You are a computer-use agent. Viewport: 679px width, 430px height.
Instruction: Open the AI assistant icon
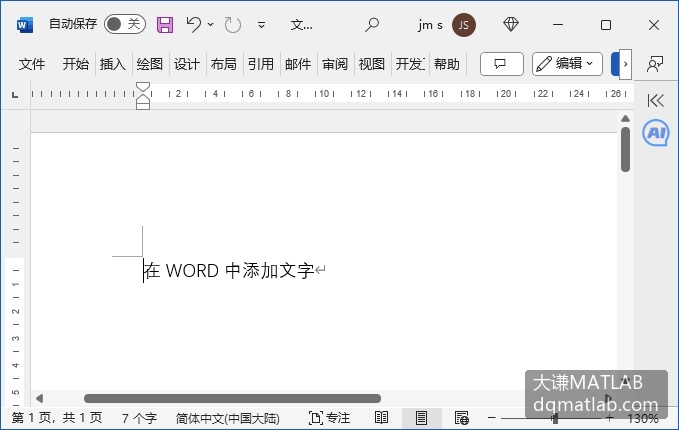[x=656, y=133]
